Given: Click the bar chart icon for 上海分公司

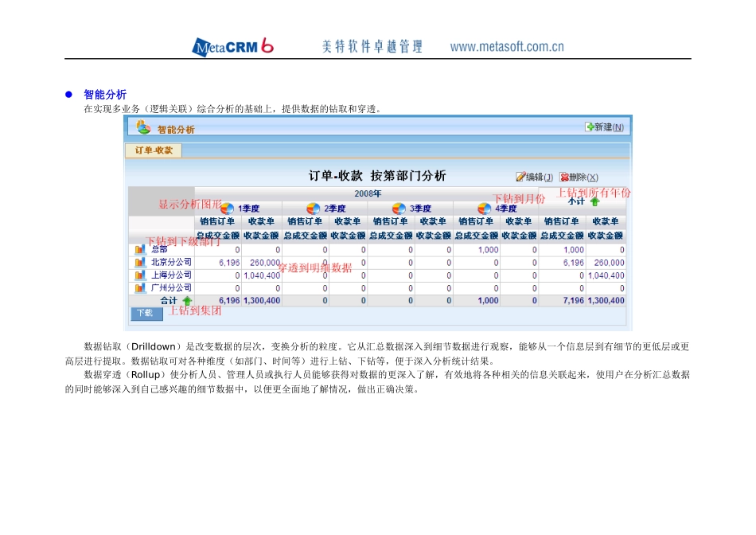Looking at the screenshot, I should (x=140, y=275).
